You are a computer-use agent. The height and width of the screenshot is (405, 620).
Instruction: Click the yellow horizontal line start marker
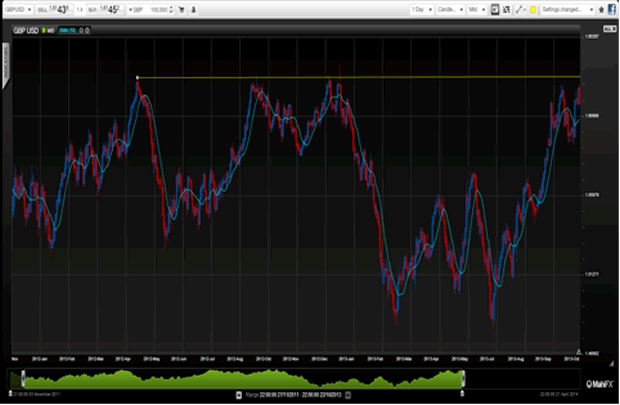[137, 77]
